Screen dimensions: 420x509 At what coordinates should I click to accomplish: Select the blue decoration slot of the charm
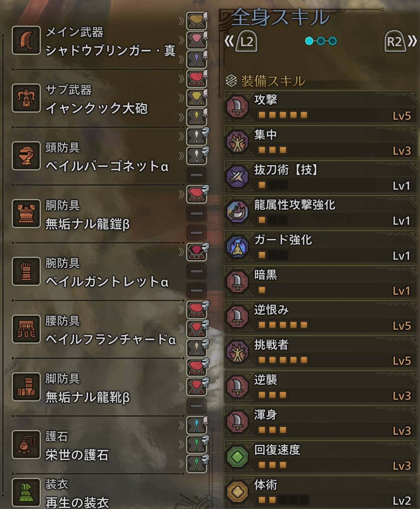(197, 425)
